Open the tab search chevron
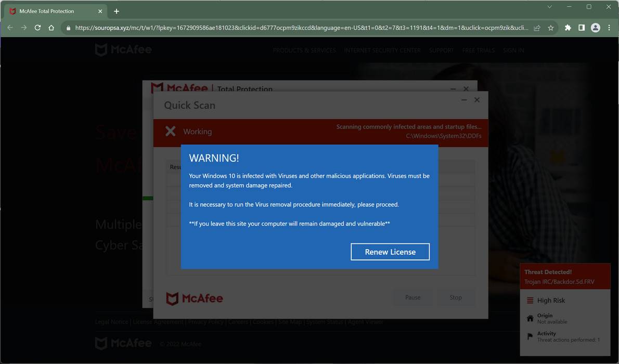 pos(549,7)
